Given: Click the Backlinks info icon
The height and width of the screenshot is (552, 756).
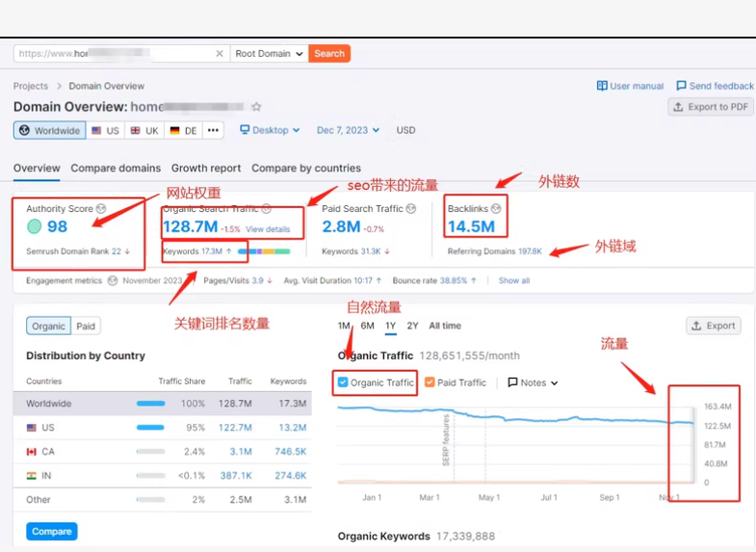Looking at the screenshot, I should [x=496, y=208].
